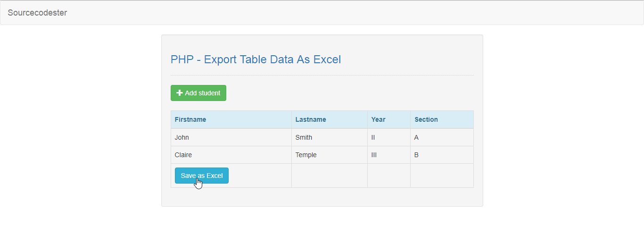Image resolution: width=644 pixels, height=227 pixels.
Task: Click the Firstname column header
Action: [231, 119]
